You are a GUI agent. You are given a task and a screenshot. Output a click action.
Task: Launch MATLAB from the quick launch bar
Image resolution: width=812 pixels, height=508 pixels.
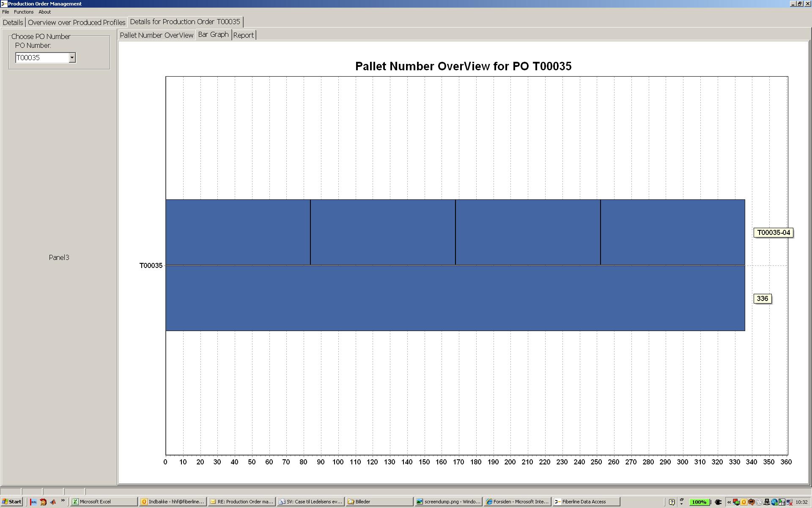(53, 502)
